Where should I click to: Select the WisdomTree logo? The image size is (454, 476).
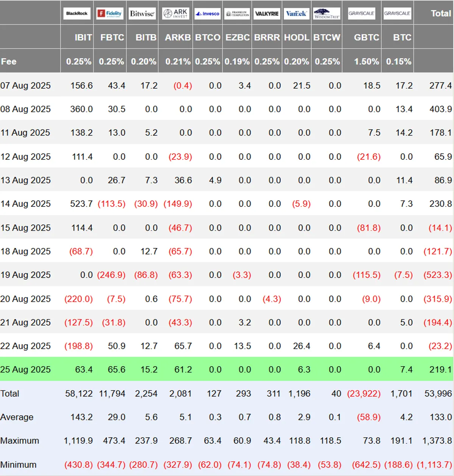coord(327,13)
